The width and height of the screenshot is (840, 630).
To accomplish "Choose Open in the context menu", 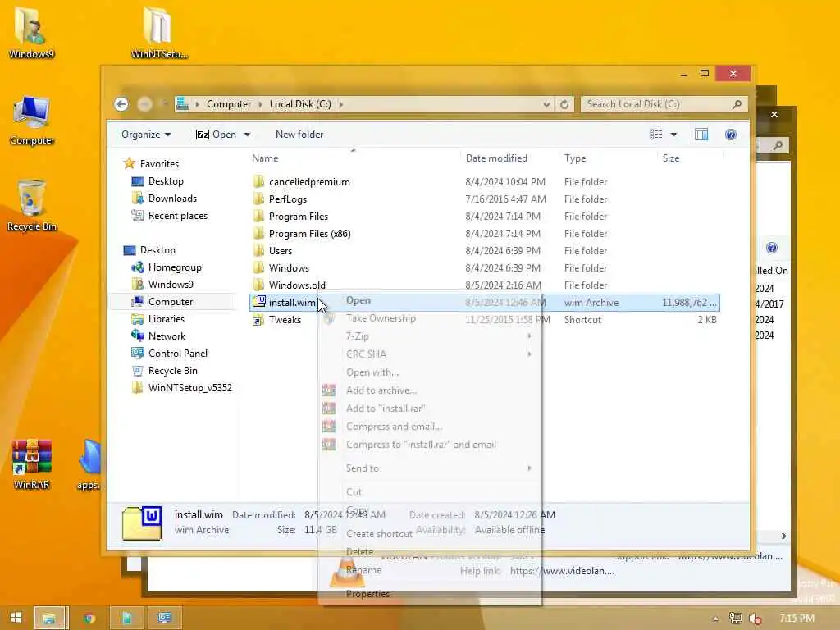I will [430, 300].
